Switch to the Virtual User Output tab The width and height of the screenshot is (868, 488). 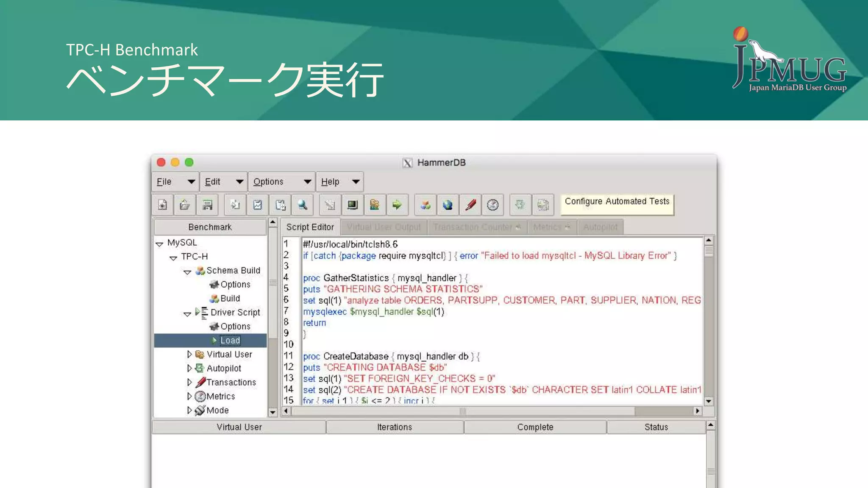384,227
